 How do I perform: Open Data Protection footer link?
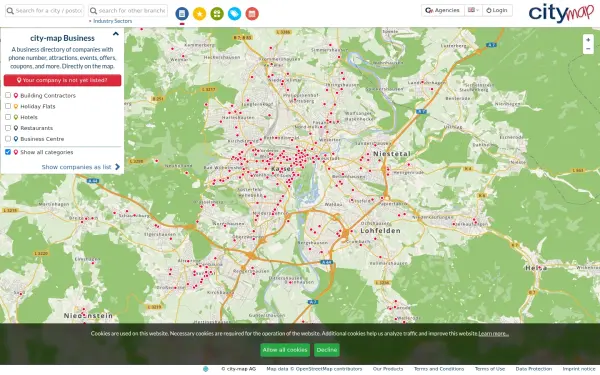coord(534,369)
